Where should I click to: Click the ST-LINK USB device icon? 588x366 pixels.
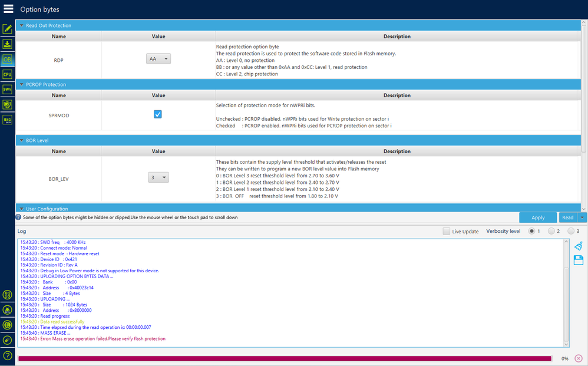[x=8, y=340]
